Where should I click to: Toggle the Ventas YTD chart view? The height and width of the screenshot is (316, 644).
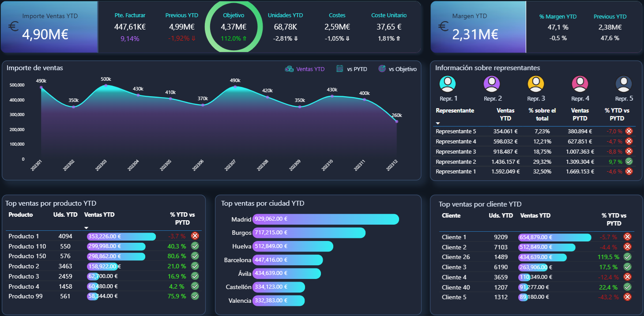pyautogui.click(x=305, y=69)
